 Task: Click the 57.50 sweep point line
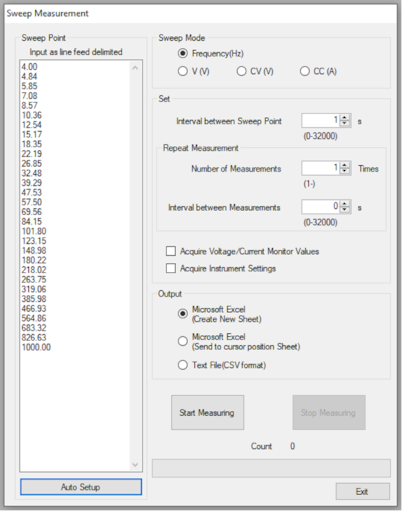coord(32,202)
